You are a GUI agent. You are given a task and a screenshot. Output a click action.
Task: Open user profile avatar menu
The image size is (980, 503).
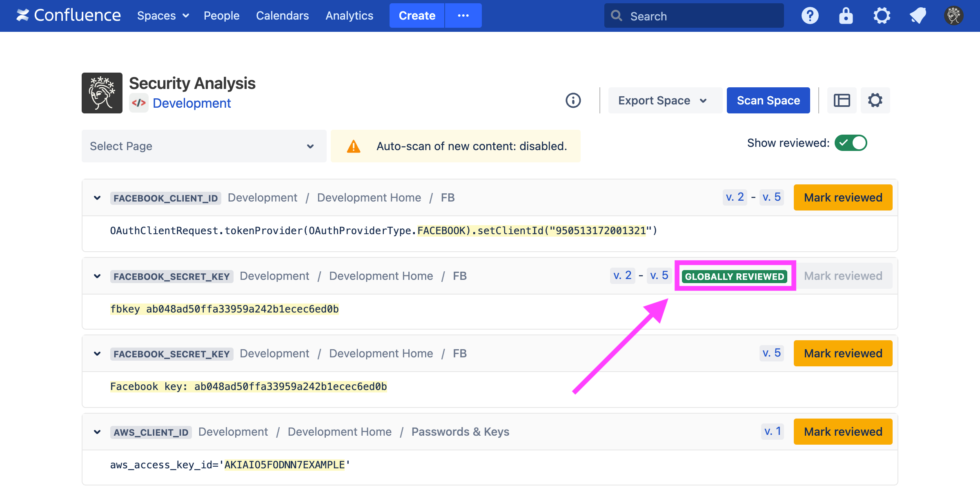953,16
